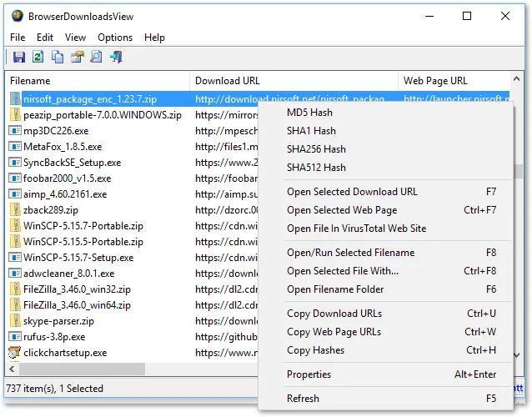532x417 pixels.
Task: Click the zip icon of peazip_portable-7.0.0.WINDOWS.zip
Action: (x=15, y=115)
